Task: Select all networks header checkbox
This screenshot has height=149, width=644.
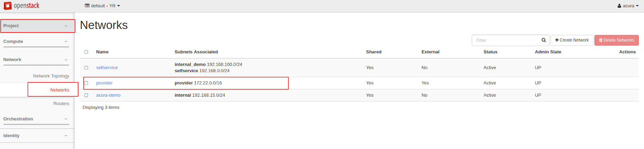Action: click(86, 52)
